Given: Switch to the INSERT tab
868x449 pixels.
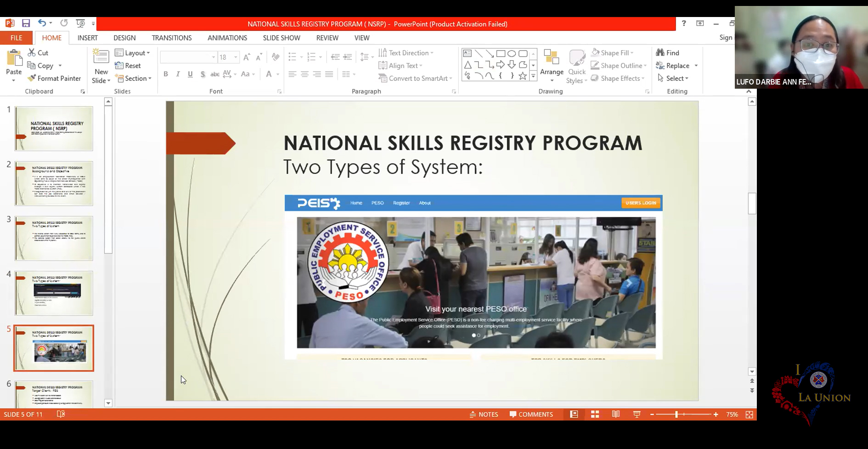Looking at the screenshot, I should tap(88, 38).
